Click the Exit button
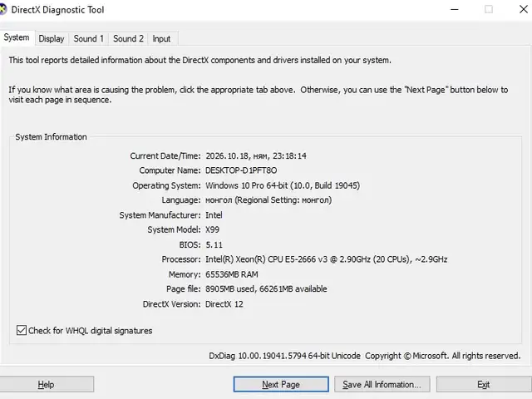The width and height of the screenshot is (532, 399). (484, 384)
